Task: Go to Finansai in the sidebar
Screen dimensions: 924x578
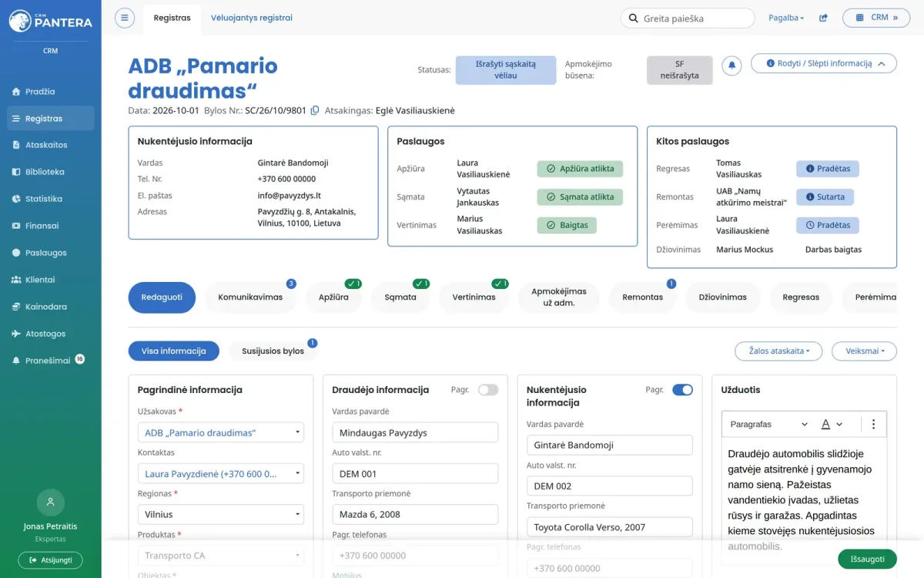Action: point(51,226)
